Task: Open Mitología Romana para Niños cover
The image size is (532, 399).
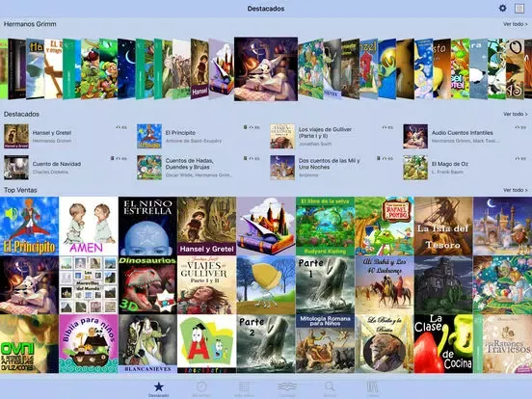Action: click(x=325, y=344)
